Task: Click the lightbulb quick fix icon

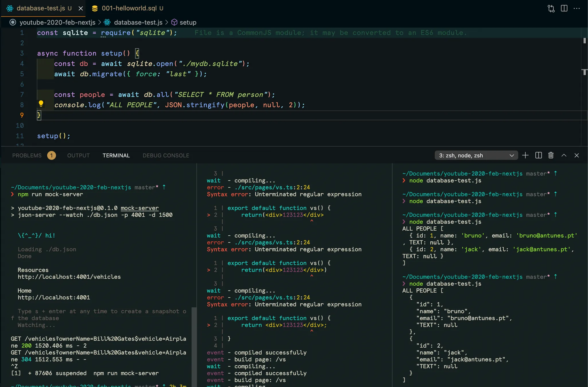Action: click(x=41, y=104)
